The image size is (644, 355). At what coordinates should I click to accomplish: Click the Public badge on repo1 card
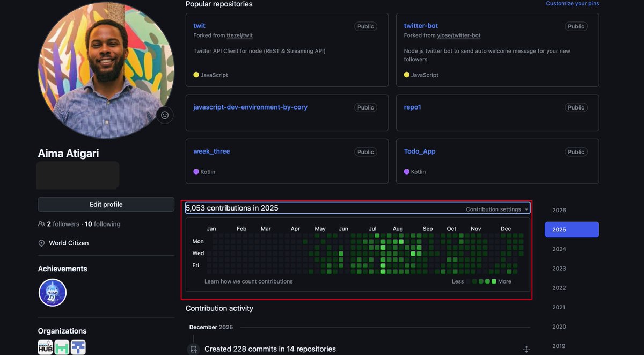576,107
